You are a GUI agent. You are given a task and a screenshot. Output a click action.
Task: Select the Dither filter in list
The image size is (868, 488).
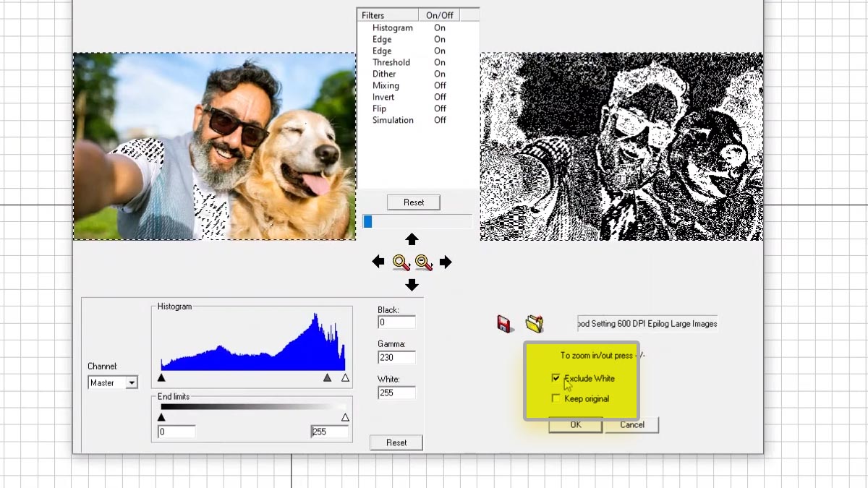[x=384, y=74]
